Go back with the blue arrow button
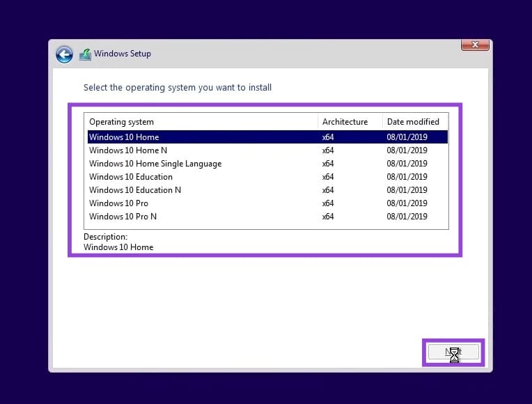532x404 pixels. pyautogui.click(x=64, y=54)
